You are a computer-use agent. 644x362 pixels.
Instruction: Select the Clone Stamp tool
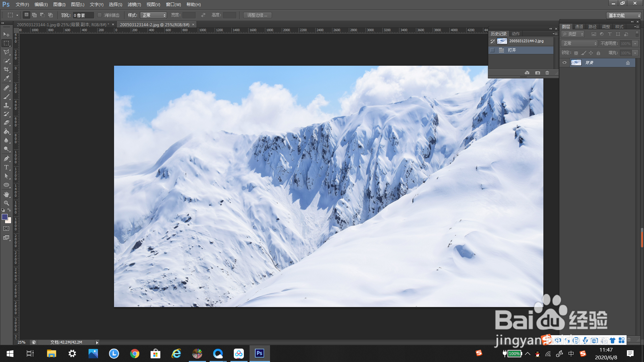tap(6, 105)
